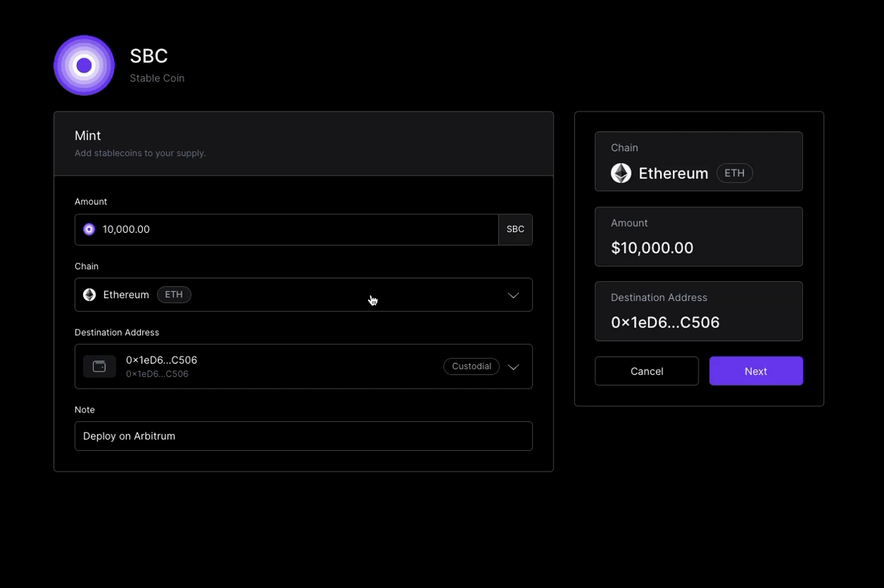Viewport: 884px width, 588px height.
Task: Expand the Destination Address chevron
Action: (513, 367)
